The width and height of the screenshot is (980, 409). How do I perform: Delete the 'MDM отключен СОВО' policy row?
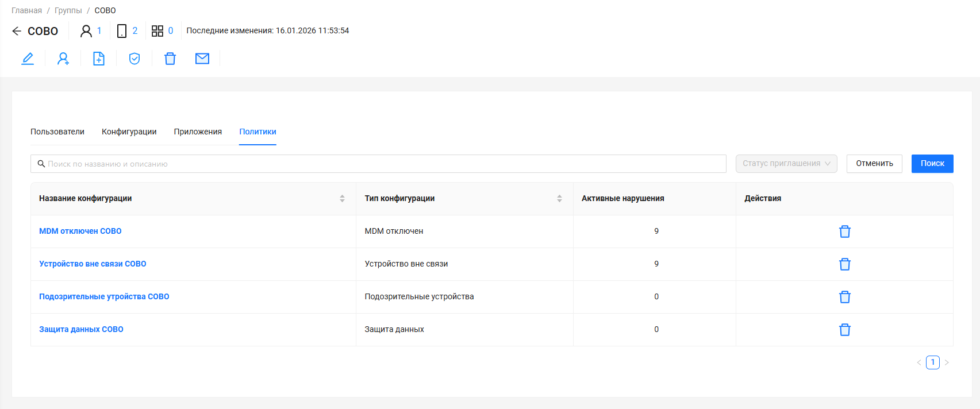coord(844,231)
